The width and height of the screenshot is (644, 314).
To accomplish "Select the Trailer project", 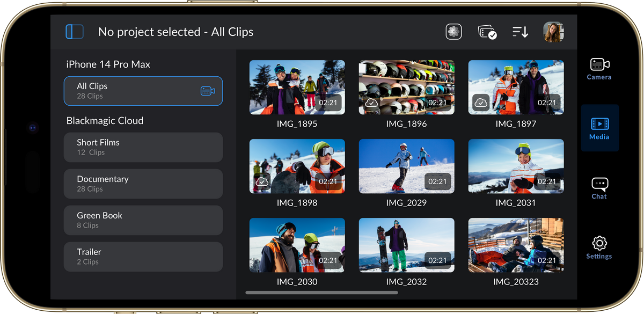I will coord(143,257).
